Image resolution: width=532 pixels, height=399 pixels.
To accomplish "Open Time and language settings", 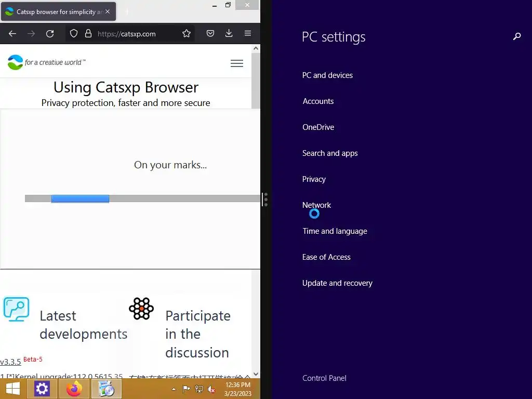I will click(335, 231).
